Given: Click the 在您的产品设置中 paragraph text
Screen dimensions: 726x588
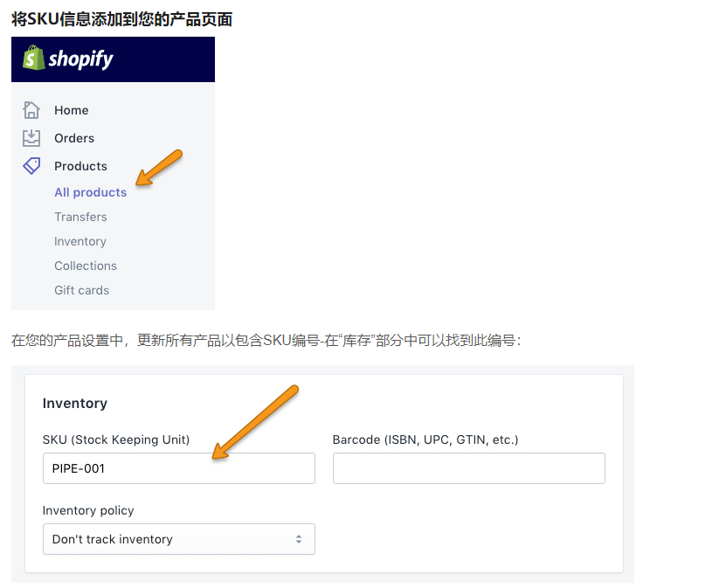Looking at the screenshot, I should pos(266,340).
